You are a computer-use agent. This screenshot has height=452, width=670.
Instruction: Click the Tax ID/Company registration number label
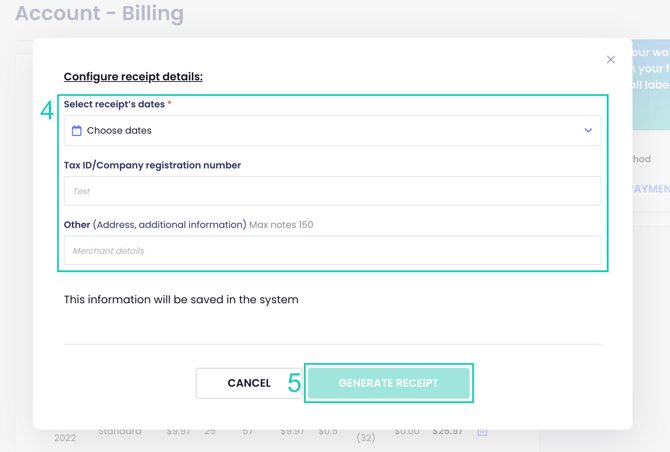[152, 165]
